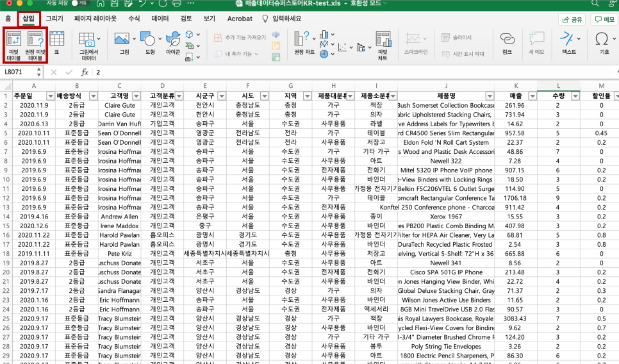Expand the 그림 dropdown arrow
619x364 pixels.
pyautogui.click(x=134, y=38)
